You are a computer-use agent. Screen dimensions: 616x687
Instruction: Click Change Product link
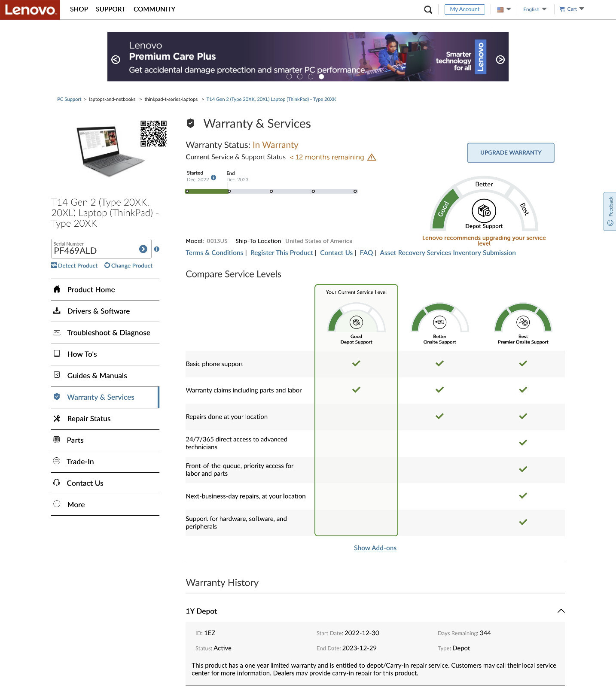pos(128,266)
